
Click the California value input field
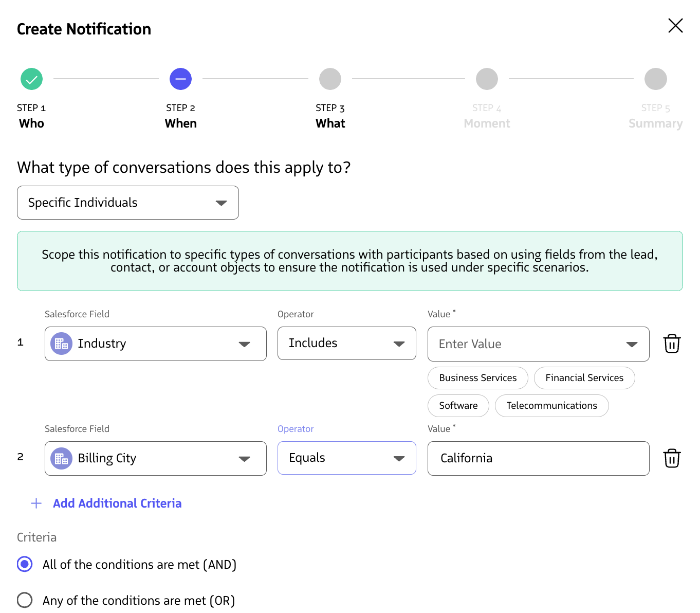[538, 458]
